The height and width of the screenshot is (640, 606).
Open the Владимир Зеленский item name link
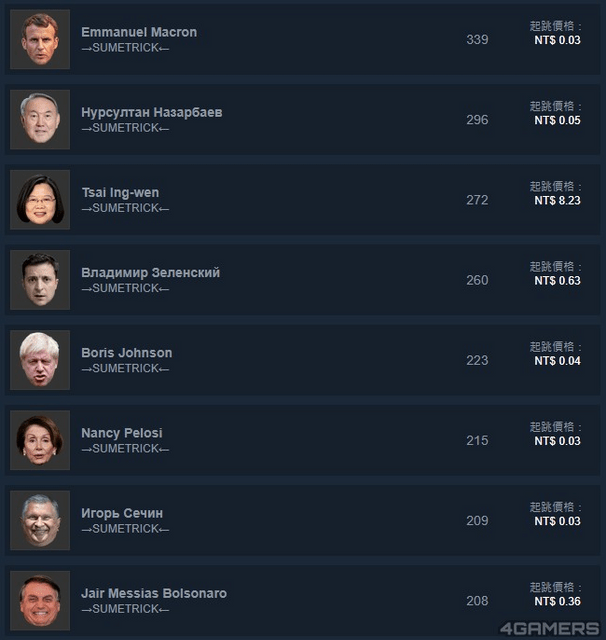[x=151, y=272]
